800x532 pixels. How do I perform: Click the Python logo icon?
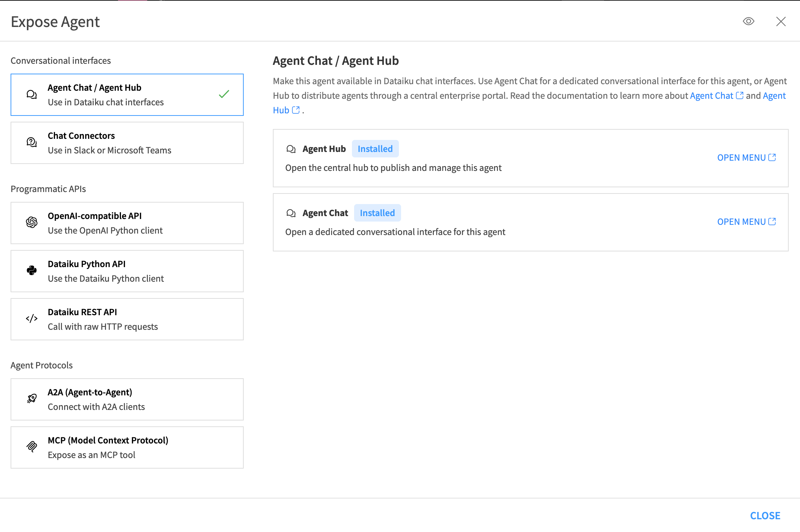point(32,270)
